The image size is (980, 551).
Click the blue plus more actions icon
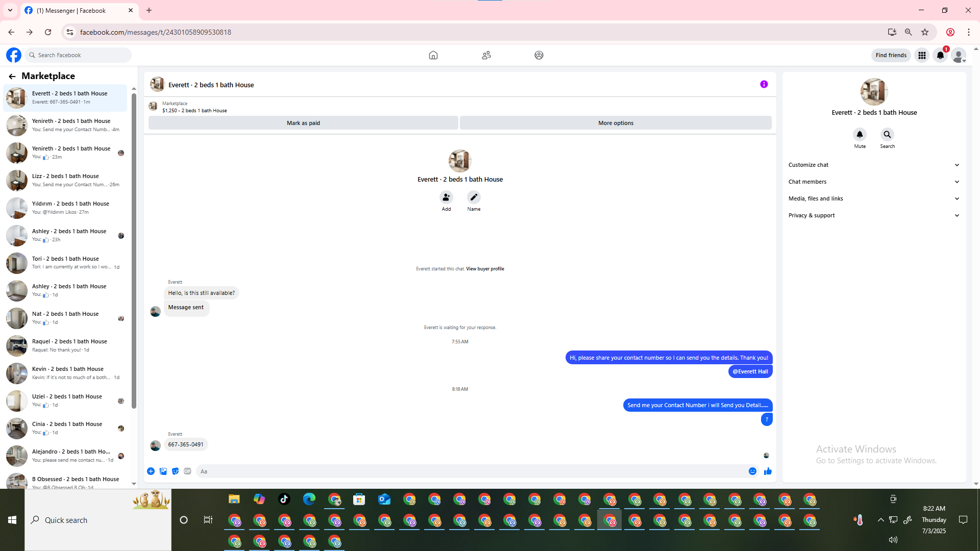[151, 471]
